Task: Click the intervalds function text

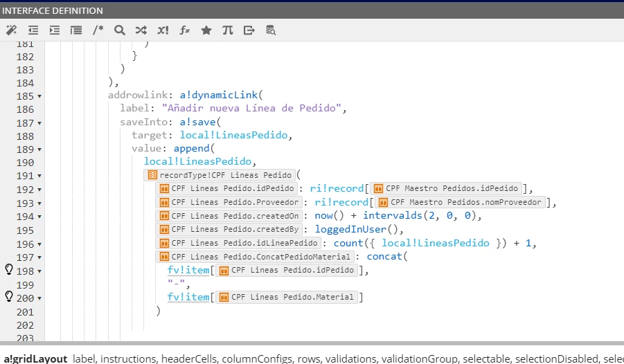Action: 392,216
